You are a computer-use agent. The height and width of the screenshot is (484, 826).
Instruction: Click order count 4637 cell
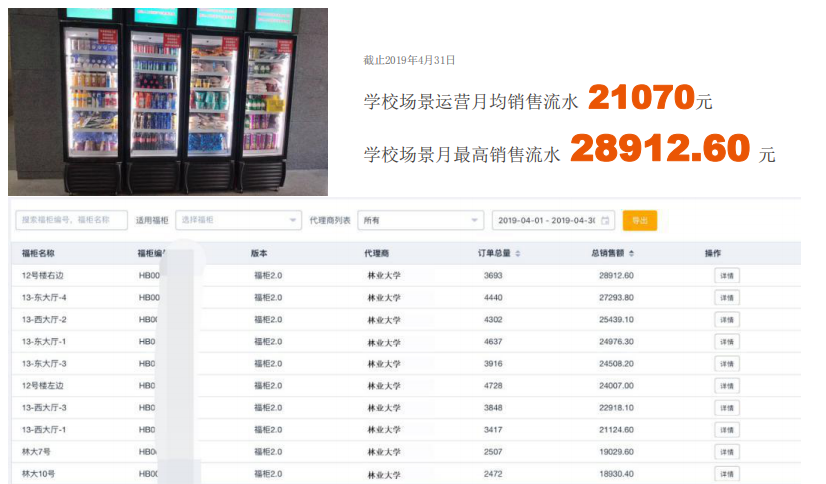493,342
